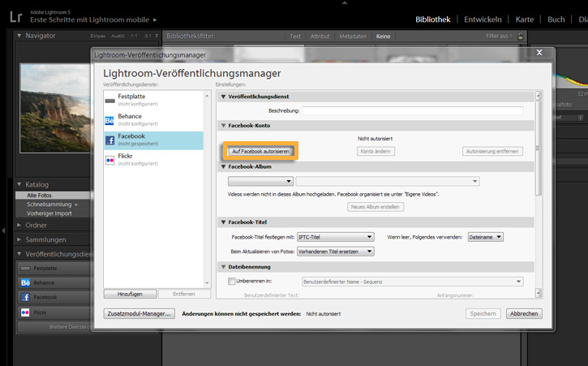Viewport: 588px width, 366px height.
Task: Open the wide Facebook album selection dropdown
Action: tap(388, 181)
